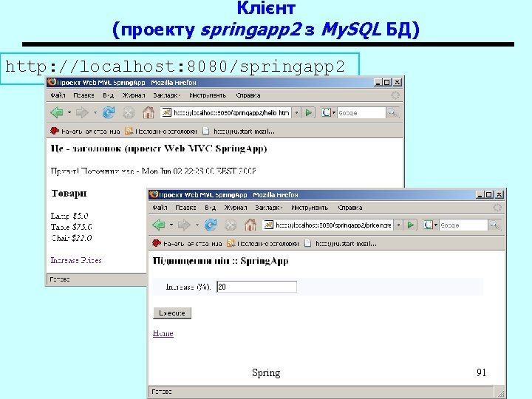
Task: Open address bar dropdown in the front window
Action: point(399,225)
